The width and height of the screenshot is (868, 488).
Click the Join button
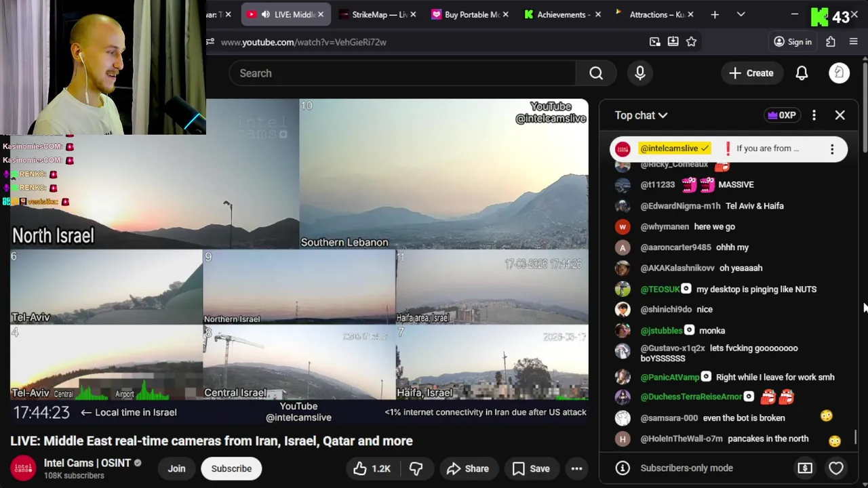pyautogui.click(x=176, y=468)
